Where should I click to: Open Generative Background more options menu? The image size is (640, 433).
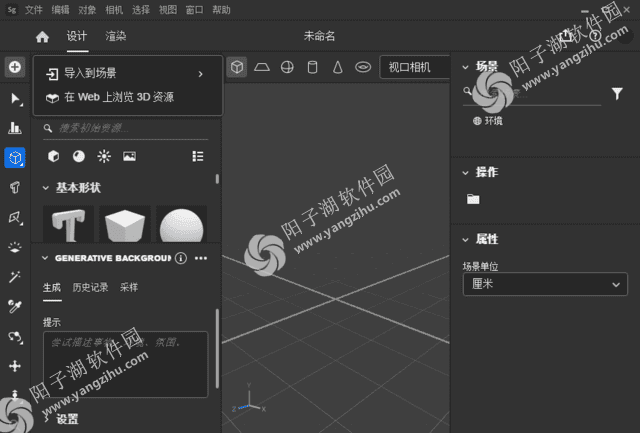201,258
